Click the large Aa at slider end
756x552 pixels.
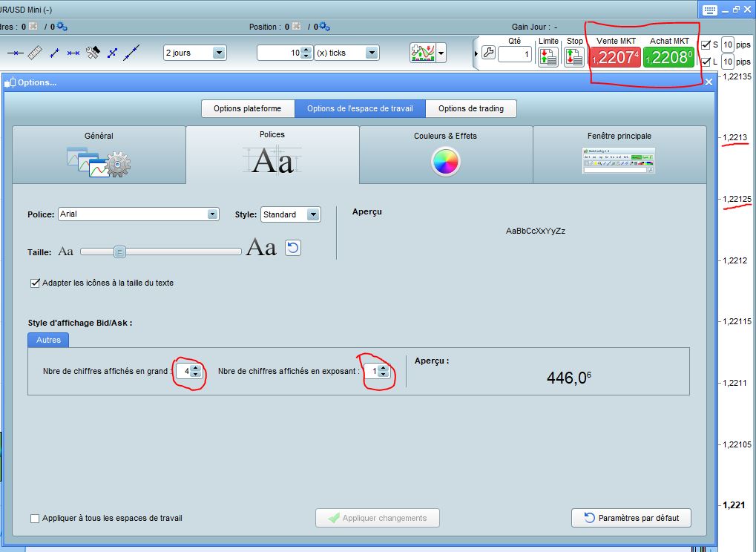pos(261,248)
